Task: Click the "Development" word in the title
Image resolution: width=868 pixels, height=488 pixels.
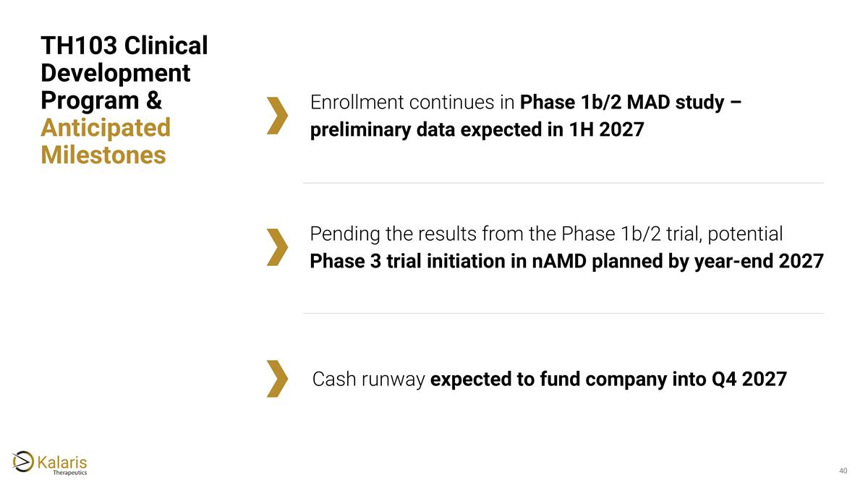Action: (x=116, y=73)
